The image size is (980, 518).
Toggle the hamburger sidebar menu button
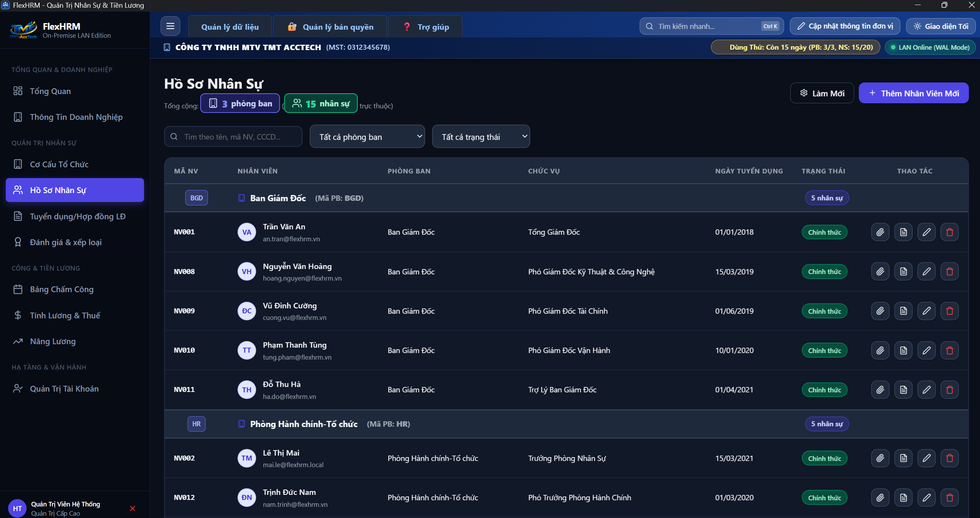coord(170,26)
